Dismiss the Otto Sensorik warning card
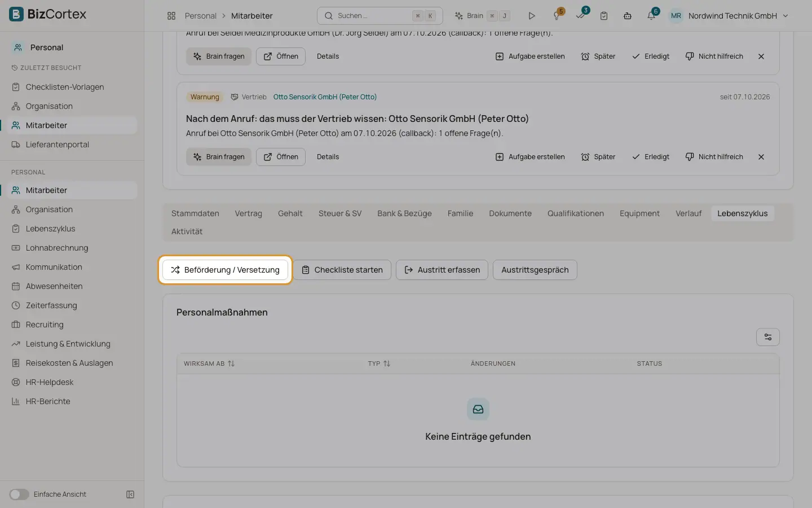The image size is (812, 508). coord(761,157)
